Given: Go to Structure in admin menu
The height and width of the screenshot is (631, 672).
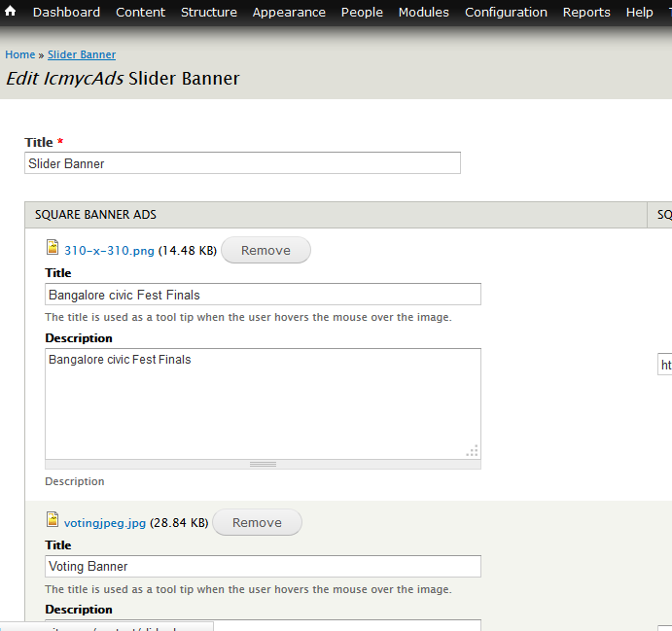Looking at the screenshot, I should [209, 13].
